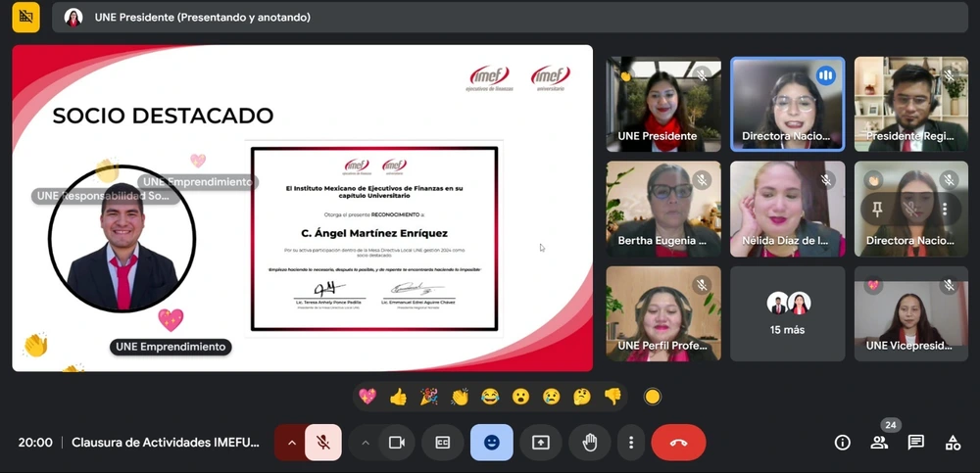980x473 pixels.
Task: Open the activities panel
Action: tap(953, 443)
